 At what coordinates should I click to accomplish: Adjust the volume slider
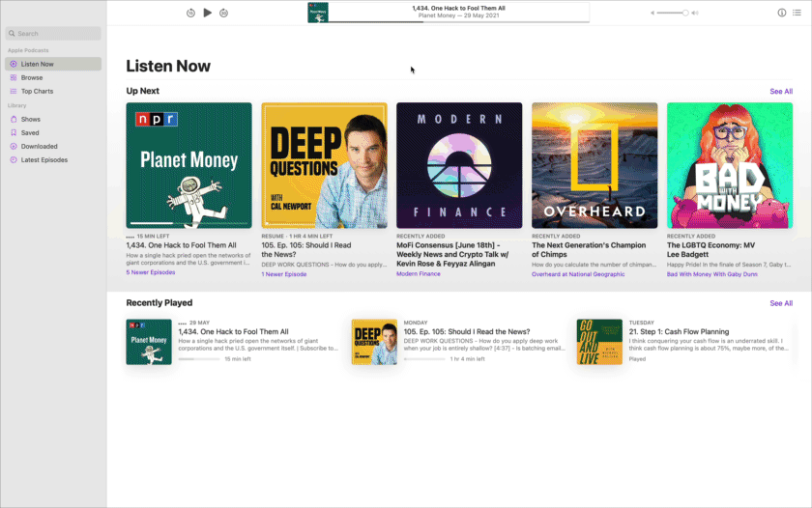click(672, 13)
